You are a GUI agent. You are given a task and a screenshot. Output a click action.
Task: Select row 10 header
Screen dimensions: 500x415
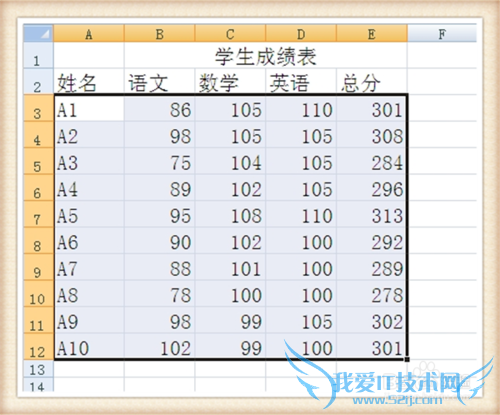38,293
